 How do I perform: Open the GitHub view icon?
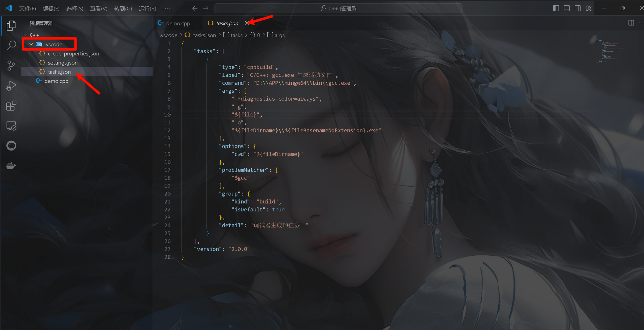pos(11,146)
